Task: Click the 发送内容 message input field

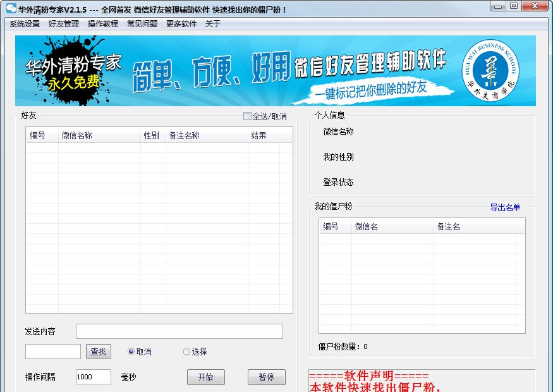Action: (179, 331)
